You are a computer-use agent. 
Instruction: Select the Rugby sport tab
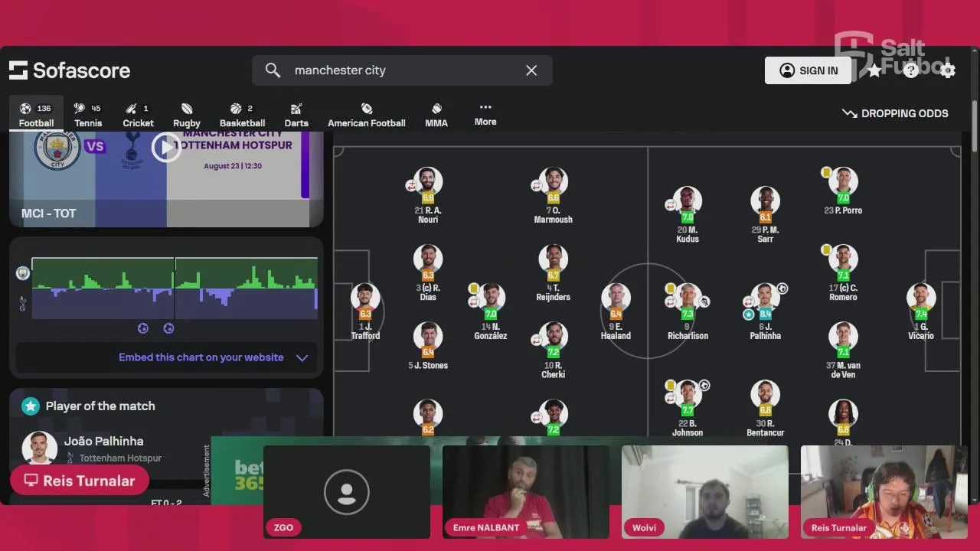187,115
